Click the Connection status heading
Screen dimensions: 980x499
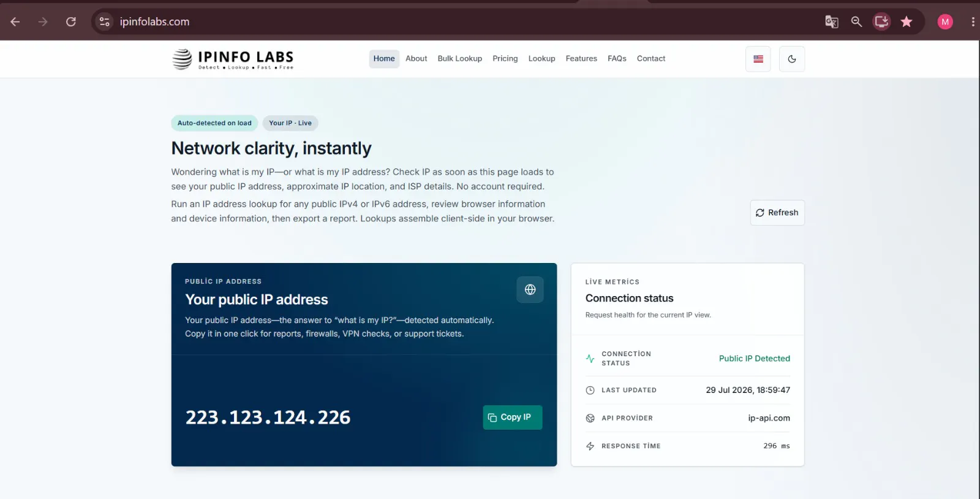click(x=630, y=299)
